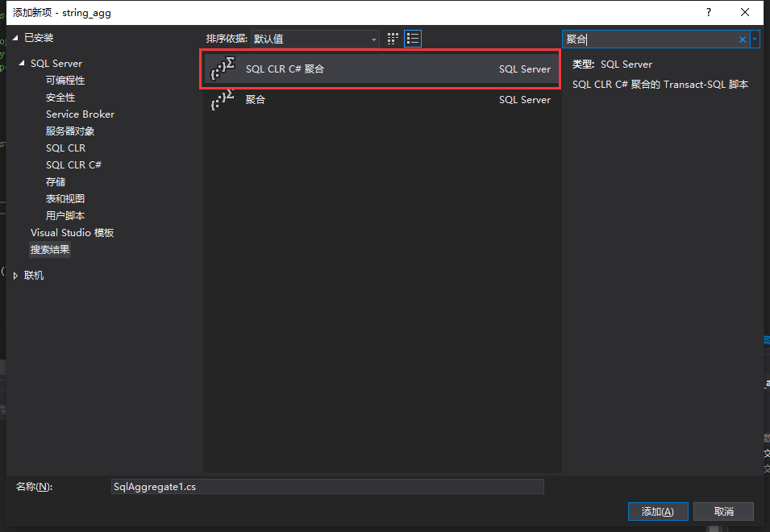The image size is (770, 532).
Task: Select 服务器对象 category
Action: coord(69,131)
